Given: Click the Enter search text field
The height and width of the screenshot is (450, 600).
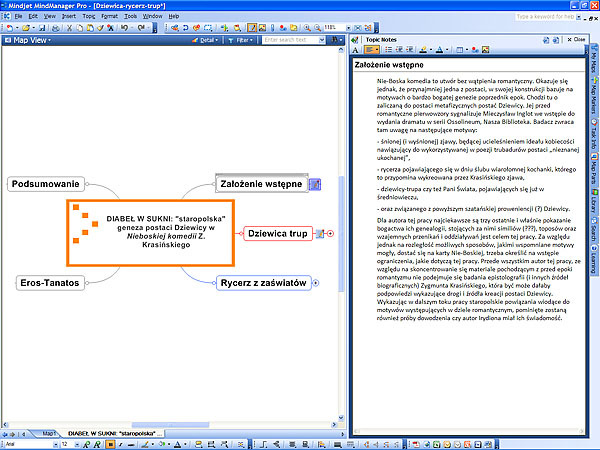Looking at the screenshot, I should coord(290,40).
